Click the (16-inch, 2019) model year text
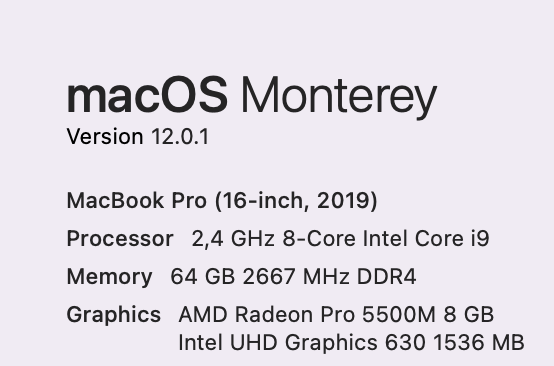 point(296,201)
